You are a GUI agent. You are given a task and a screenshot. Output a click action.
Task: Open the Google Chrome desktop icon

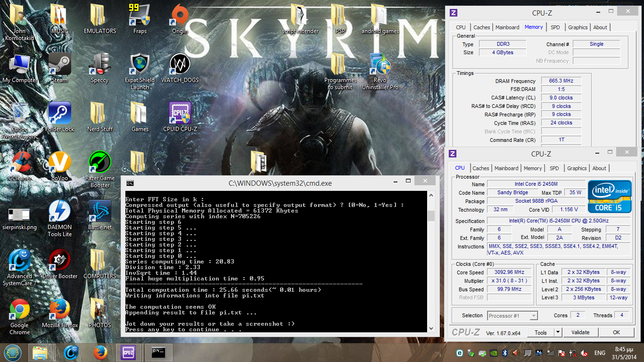pos(19,316)
